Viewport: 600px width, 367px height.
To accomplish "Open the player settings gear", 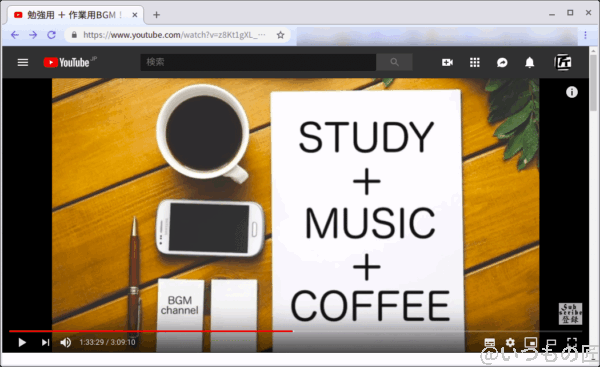I will click(510, 342).
